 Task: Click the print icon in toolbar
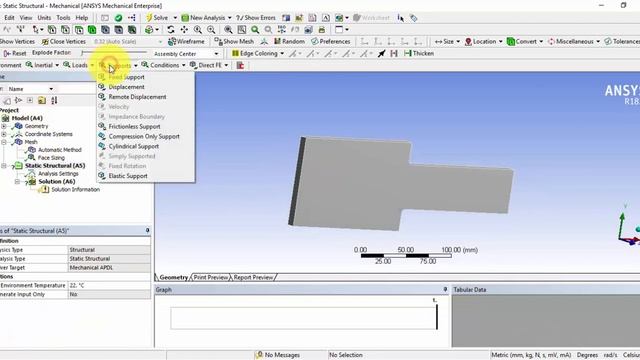pyautogui.click(x=322, y=29)
